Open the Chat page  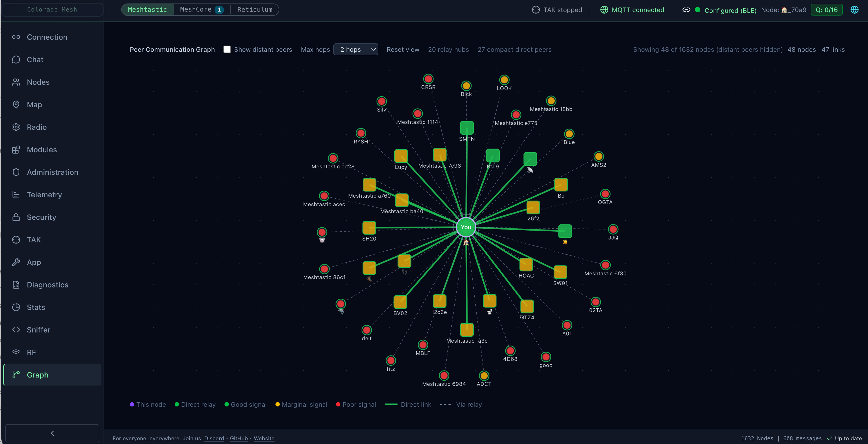point(52,60)
